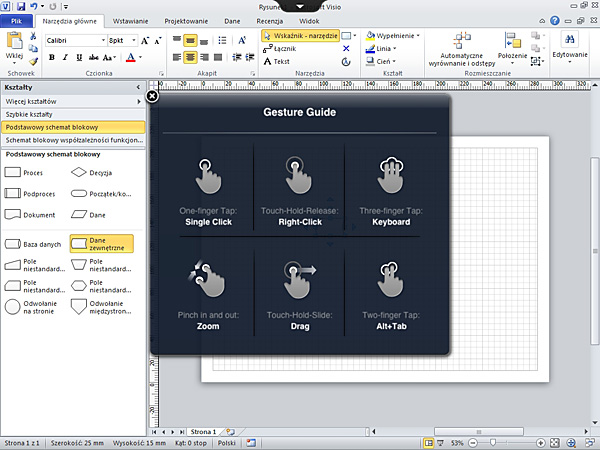The image size is (600, 450).
Task: Switch to the Widok tab
Action: 309,21
